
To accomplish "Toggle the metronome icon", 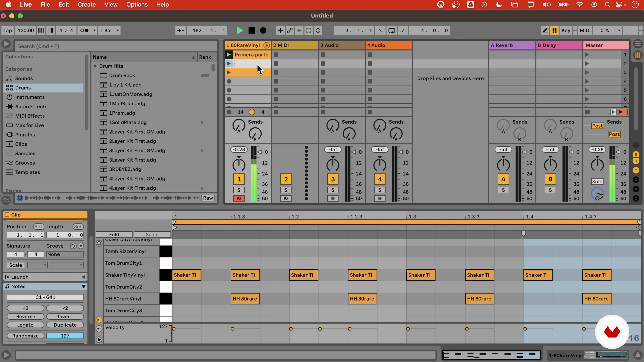I will coord(84,31).
